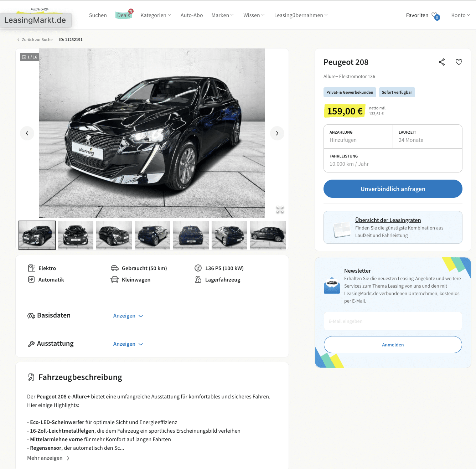The height and width of the screenshot is (469, 476).
Task: Click the main Peugeot 208 photo
Action: (x=152, y=133)
